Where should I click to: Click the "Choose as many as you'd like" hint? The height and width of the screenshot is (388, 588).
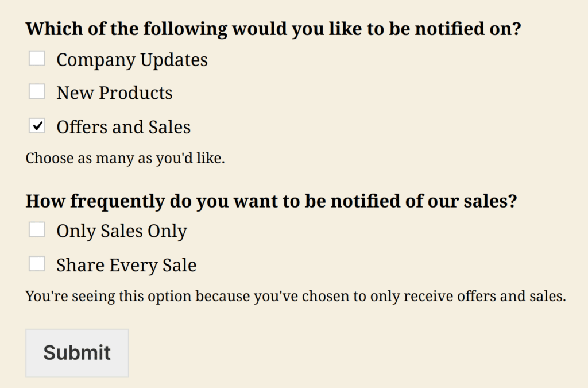[x=125, y=158]
